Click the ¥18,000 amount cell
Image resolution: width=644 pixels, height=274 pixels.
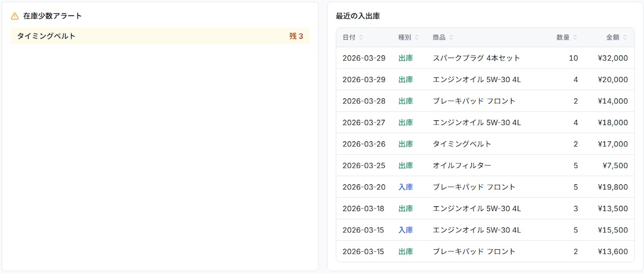[613, 122]
